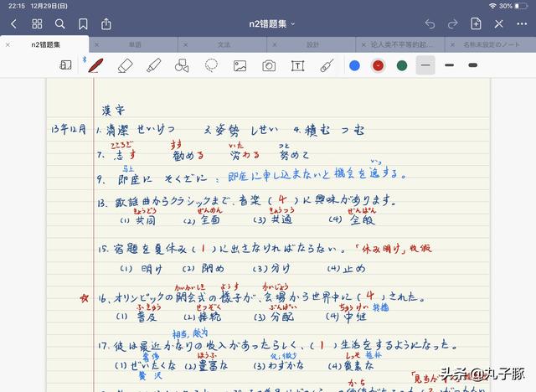Viewport: 536px width, 392px height.
Task: Select the text box tool
Action: pyautogui.click(x=298, y=65)
